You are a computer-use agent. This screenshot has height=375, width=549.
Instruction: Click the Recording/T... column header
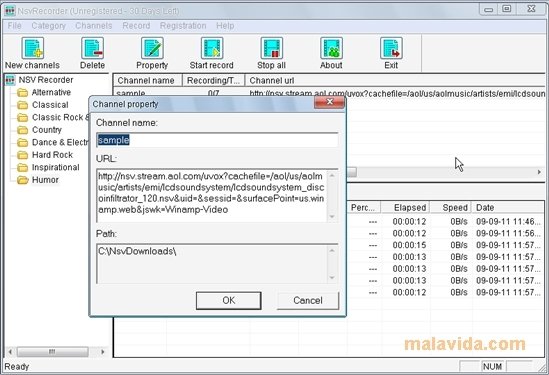click(214, 81)
